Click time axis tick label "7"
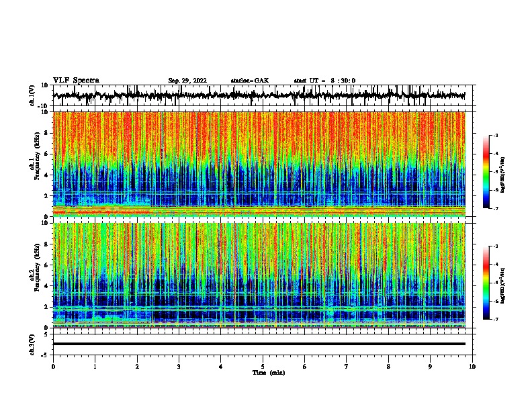 pyautogui.click(x=347, y=367)
